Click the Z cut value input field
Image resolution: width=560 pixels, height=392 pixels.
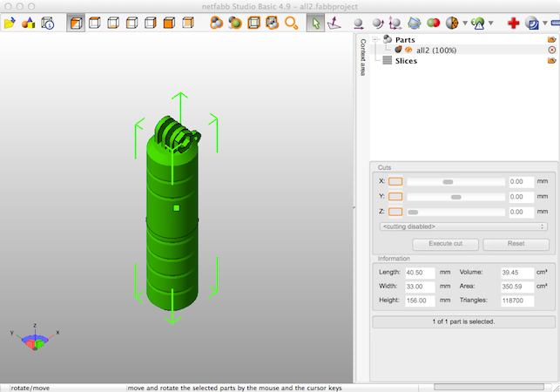click(521, 212)
